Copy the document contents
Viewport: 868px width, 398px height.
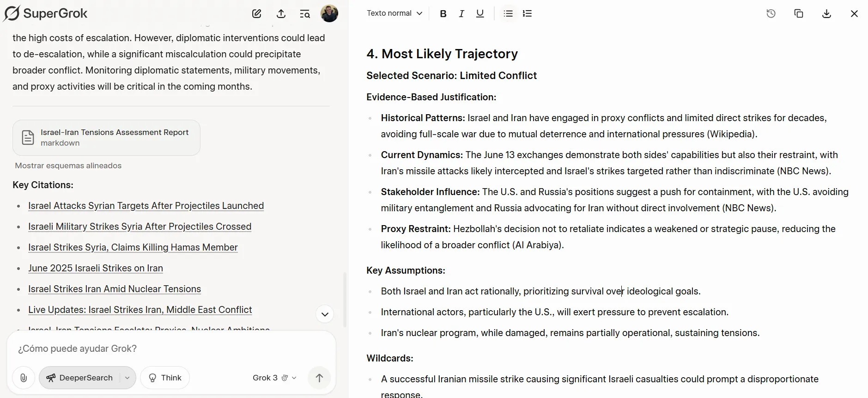coord(799,14)
